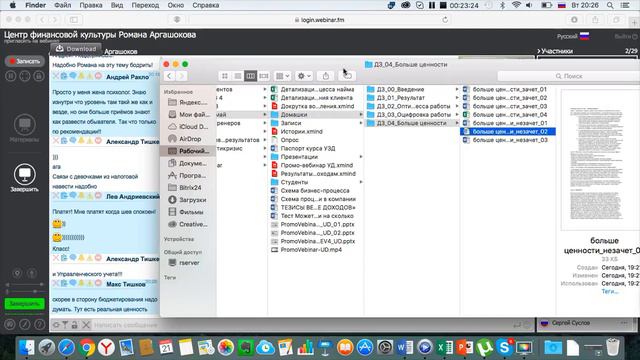Screen dimensions: 640x360
Task: Click the green Завершить button
Action: [24, 304]
